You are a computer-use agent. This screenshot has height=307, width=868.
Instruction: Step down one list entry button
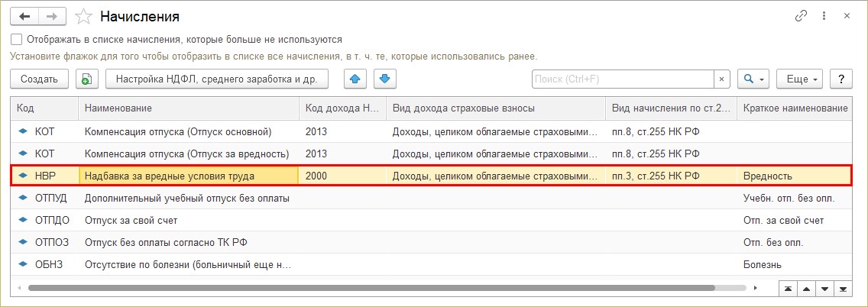point(824,289)
